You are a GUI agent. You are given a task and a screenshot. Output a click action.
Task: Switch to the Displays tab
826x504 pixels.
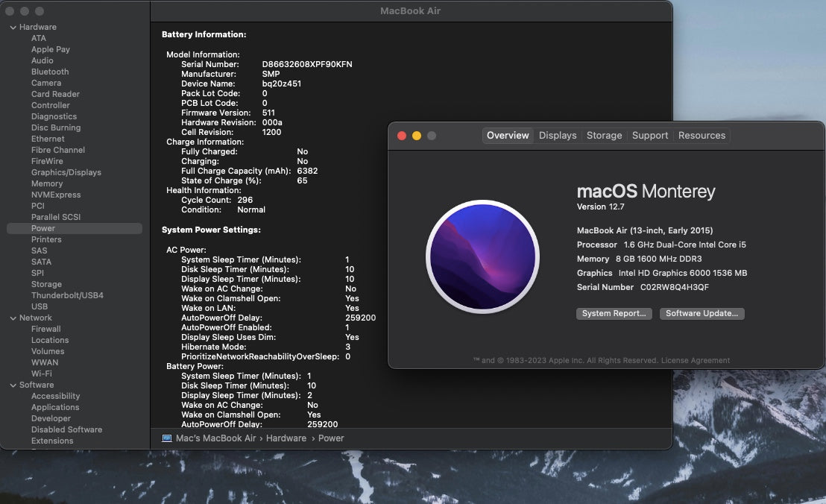[558, 136]
